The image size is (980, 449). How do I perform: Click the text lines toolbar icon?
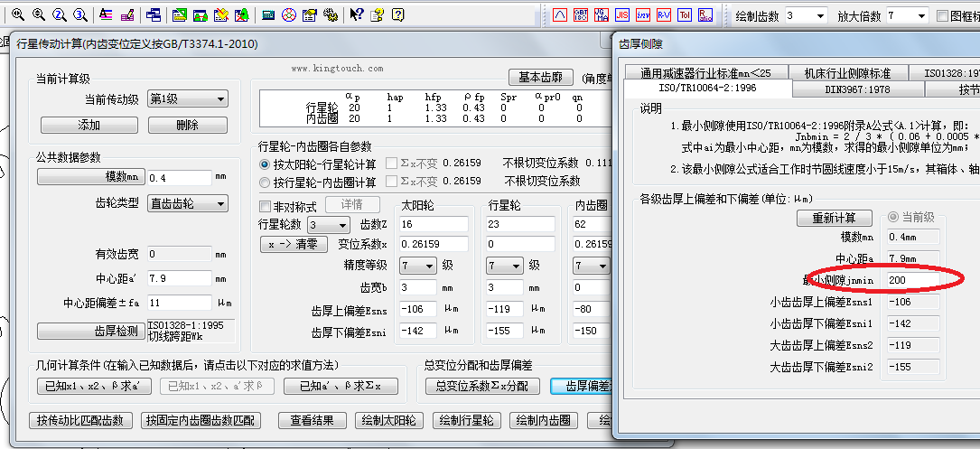click(106, 15)
